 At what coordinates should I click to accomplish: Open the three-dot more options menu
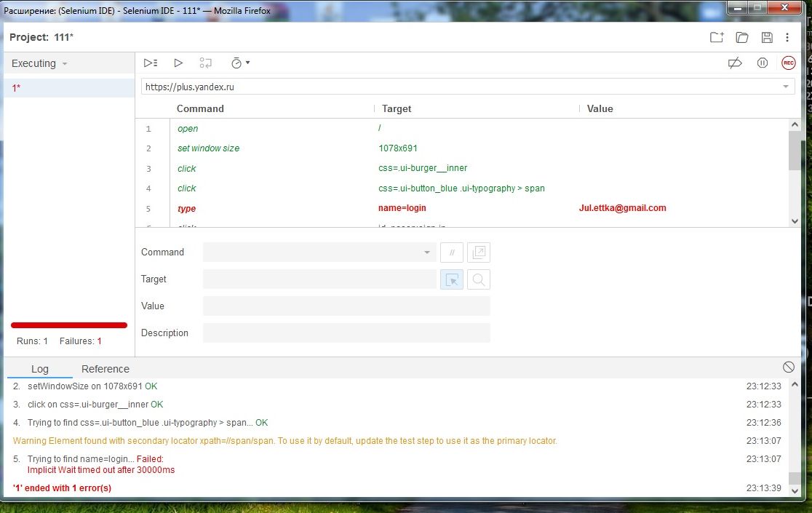[x=787, y=37]
